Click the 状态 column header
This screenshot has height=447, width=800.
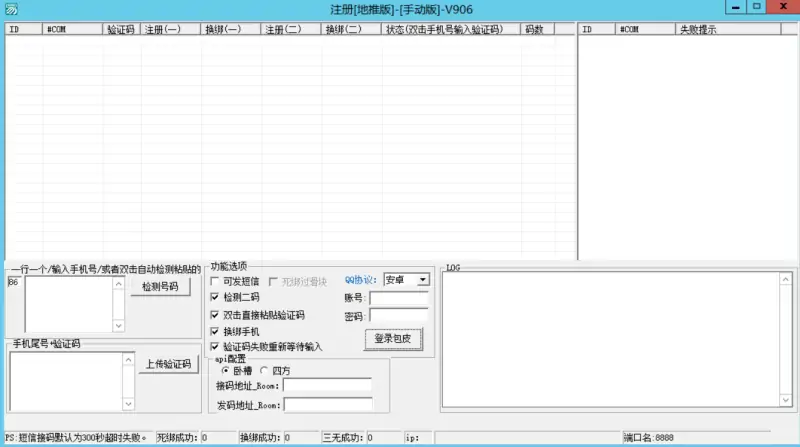point(443,30)
